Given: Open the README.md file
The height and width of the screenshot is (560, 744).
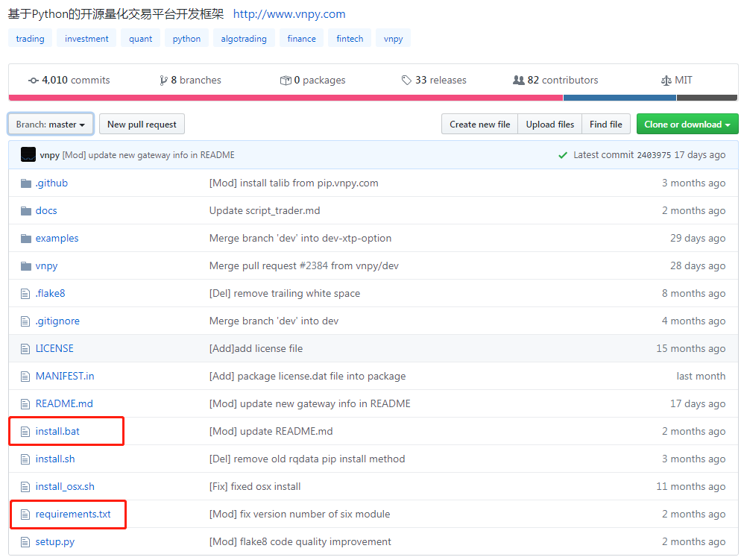Looking at the screenshot, I should pos(64,404).
